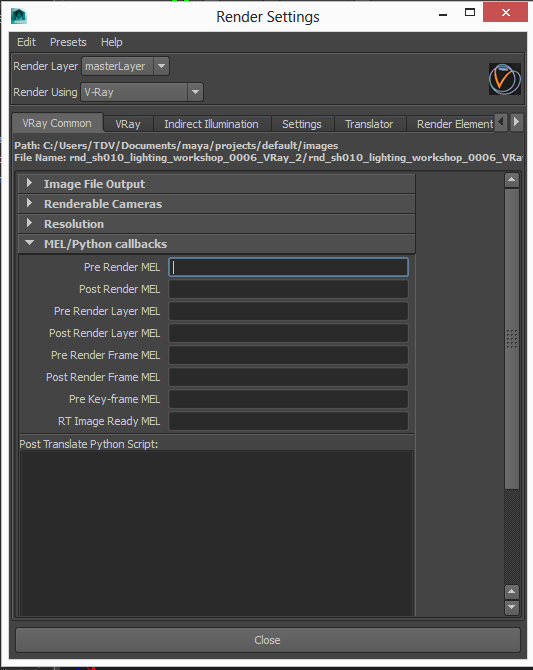Click the Path text line
533x670 pixels.
176,146
